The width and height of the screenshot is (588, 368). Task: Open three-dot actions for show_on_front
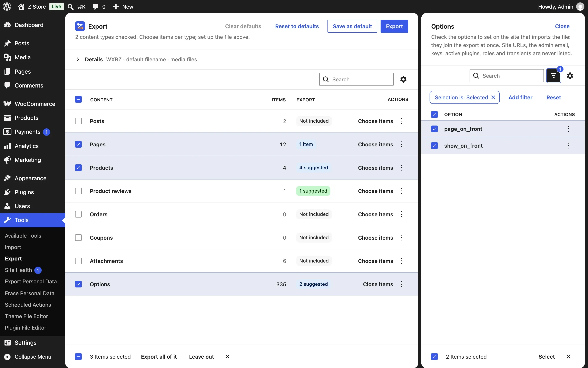click(568, 146)
